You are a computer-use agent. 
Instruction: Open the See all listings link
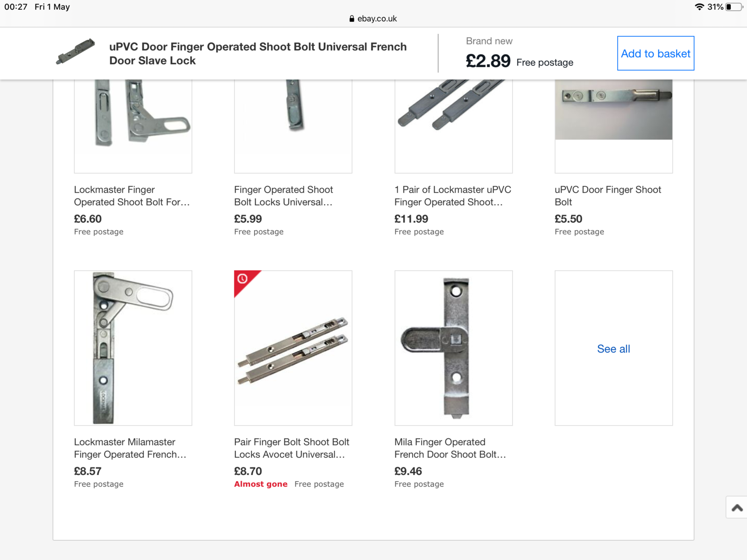coord(613,349)
